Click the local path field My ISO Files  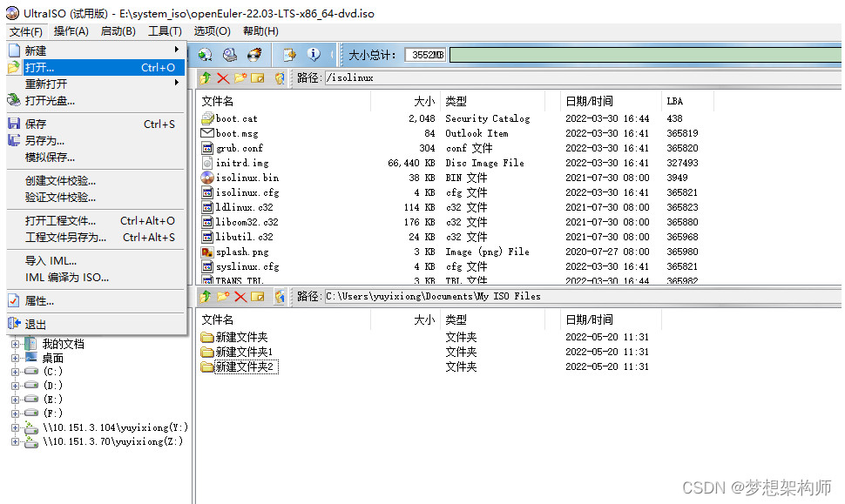click(583, 296)
